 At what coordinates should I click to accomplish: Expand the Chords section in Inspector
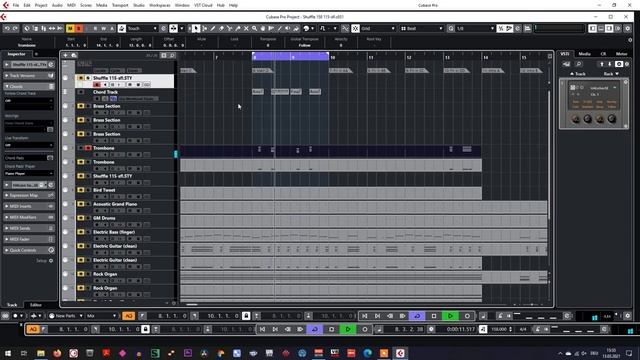click(x=29, y=86)
